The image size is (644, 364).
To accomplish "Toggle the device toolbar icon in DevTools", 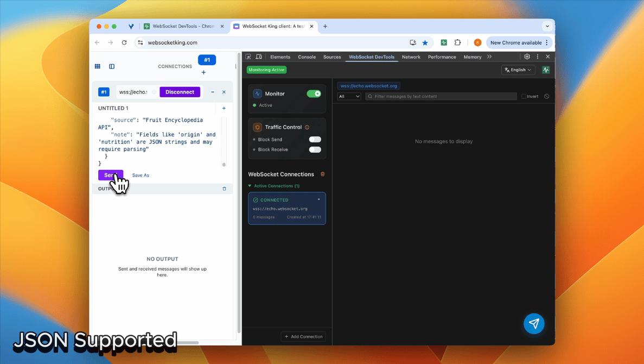I will click(x=258, y=57).
